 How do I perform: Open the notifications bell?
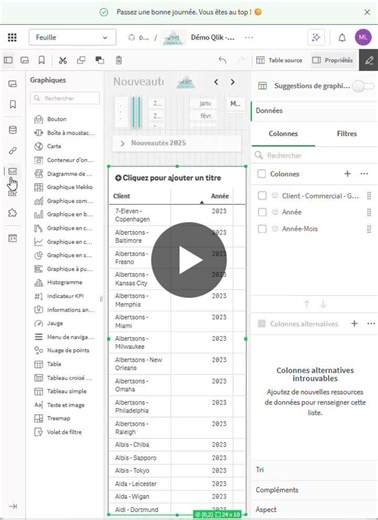[x=342, y=37]
